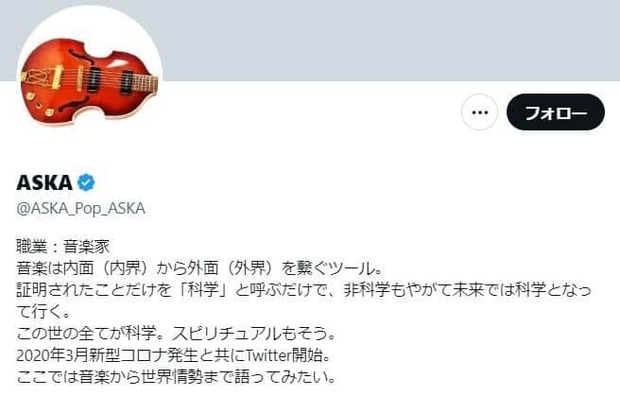
Task: Click the quoted 「科学」 word in bio
Action: tap(203, 290)
